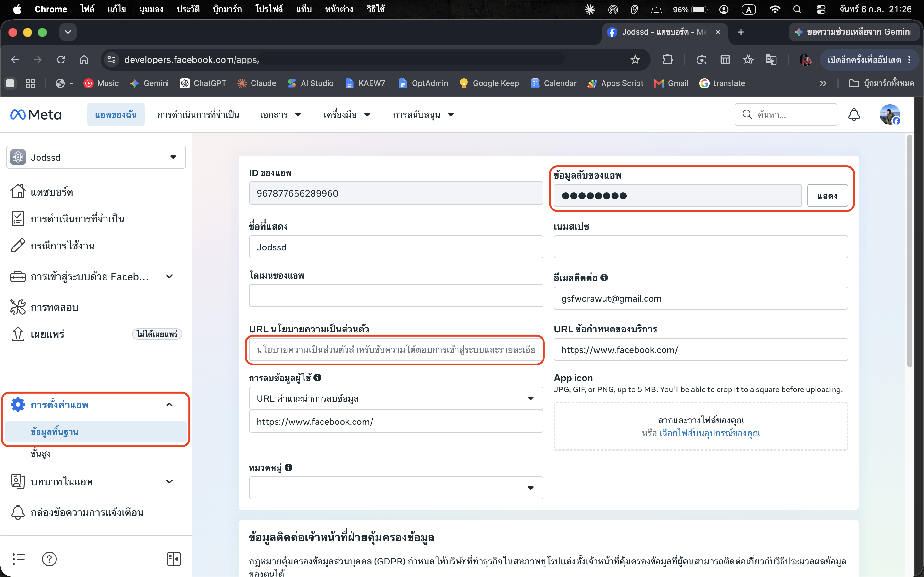Open the Jodssd app selector dropdown
The image size is (924, 577).
[x=96, y=157]
